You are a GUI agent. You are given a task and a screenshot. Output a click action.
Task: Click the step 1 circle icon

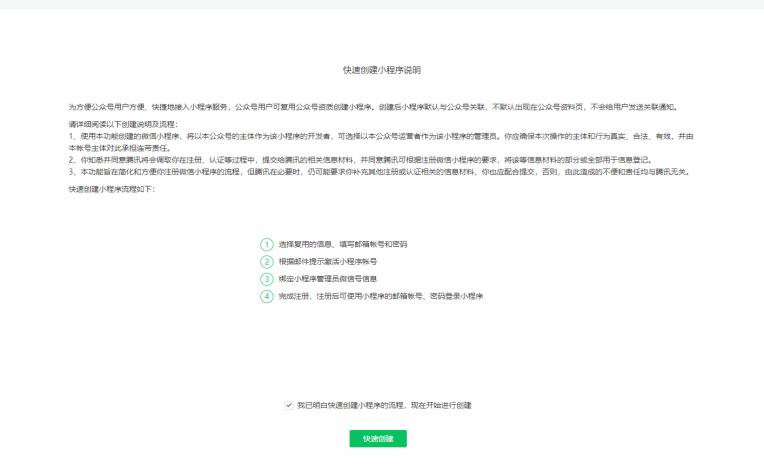[x=267, y=244]
